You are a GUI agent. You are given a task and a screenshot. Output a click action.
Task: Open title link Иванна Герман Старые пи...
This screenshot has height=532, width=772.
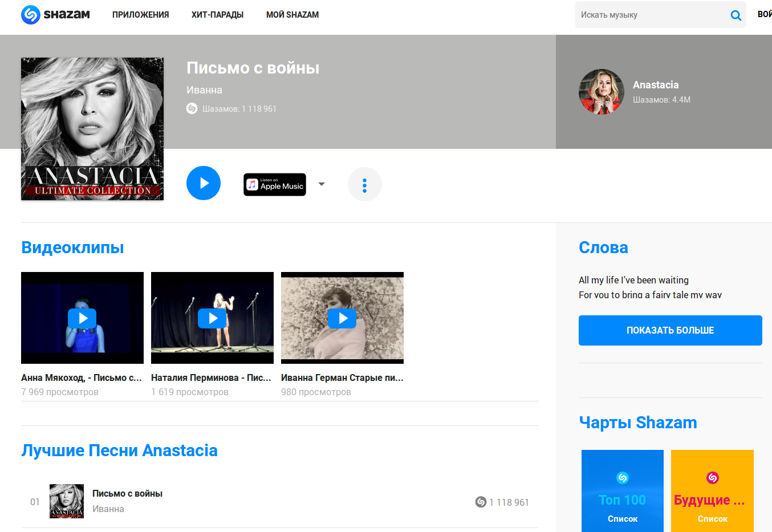342,377
